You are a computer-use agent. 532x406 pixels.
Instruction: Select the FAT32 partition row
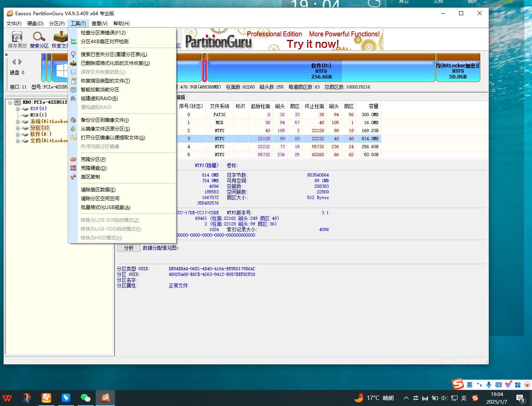coord(279,115)
